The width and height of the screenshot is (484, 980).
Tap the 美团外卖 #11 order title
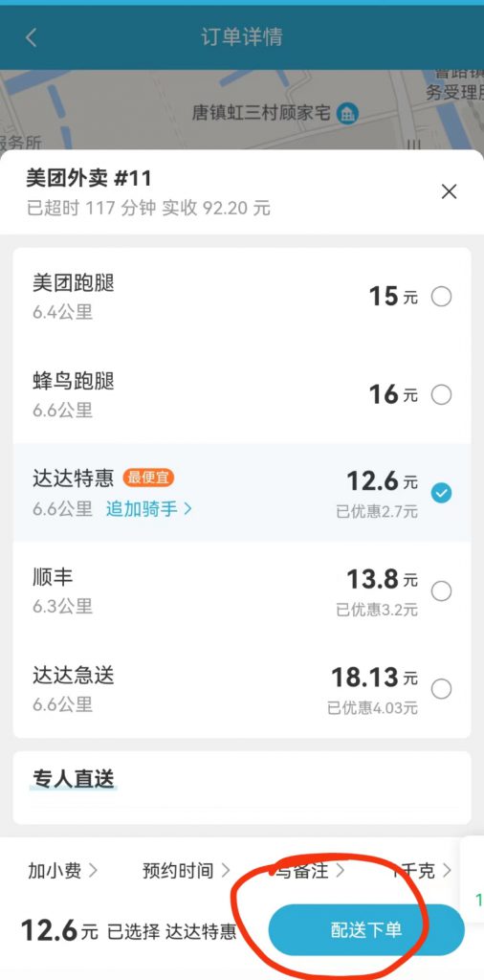point(89,179)
